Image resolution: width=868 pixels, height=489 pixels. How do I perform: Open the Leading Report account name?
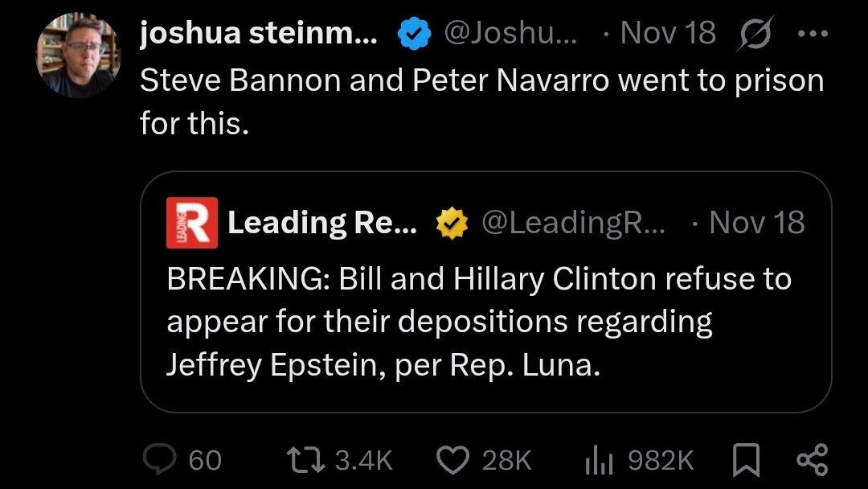click(x=322, y=223)
